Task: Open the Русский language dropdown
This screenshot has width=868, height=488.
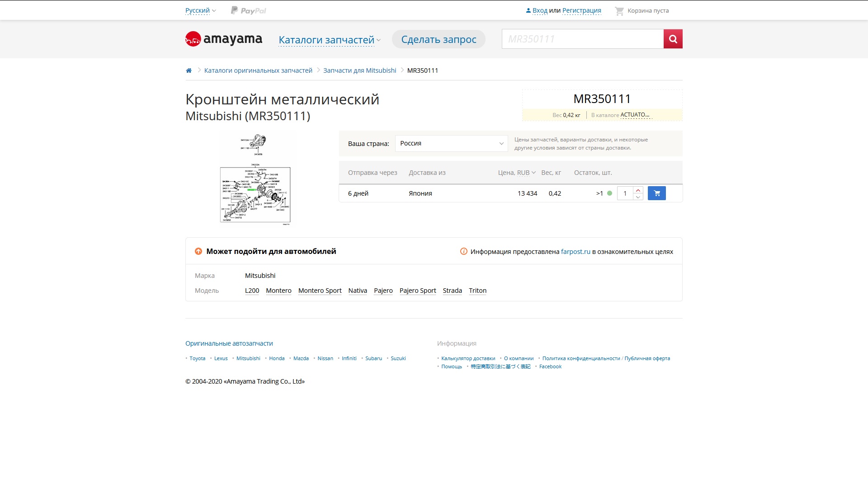Action: pos(201,11)
